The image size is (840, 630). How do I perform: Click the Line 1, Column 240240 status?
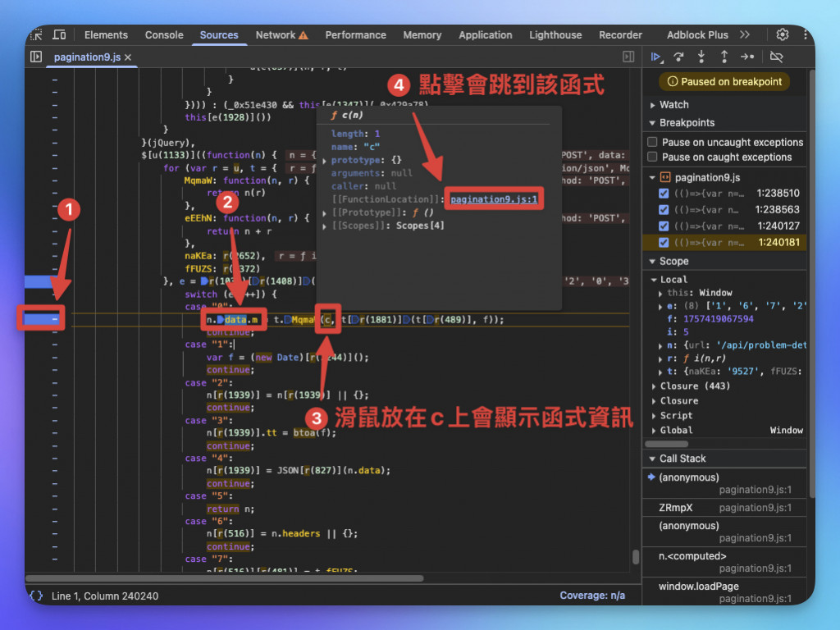point(105,596)
